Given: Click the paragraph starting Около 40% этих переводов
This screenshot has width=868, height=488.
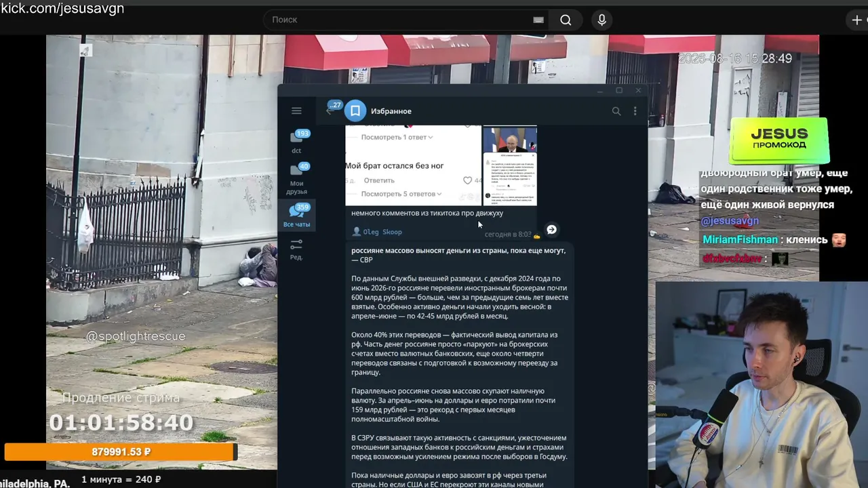Looking at the screenshot, I should pos(454,354).
